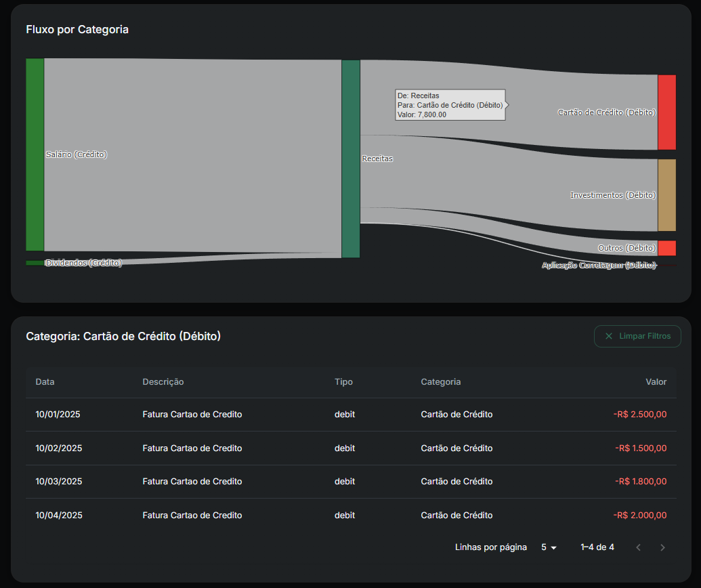This screenshot has height=588, width=701.
Task: Select the Receitas node bar in the Sankey chart
Action: [x=350, y=159]
